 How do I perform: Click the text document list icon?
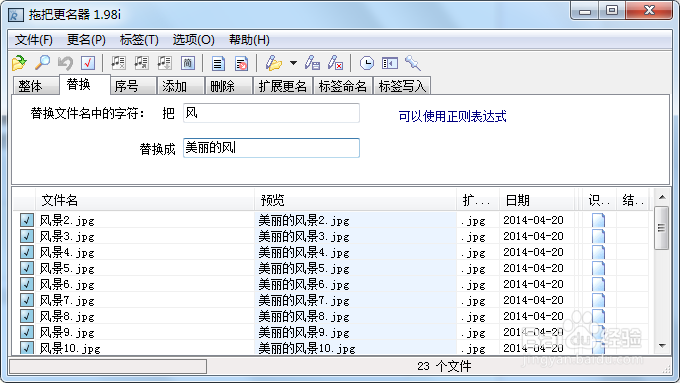[x=218, y=63]
